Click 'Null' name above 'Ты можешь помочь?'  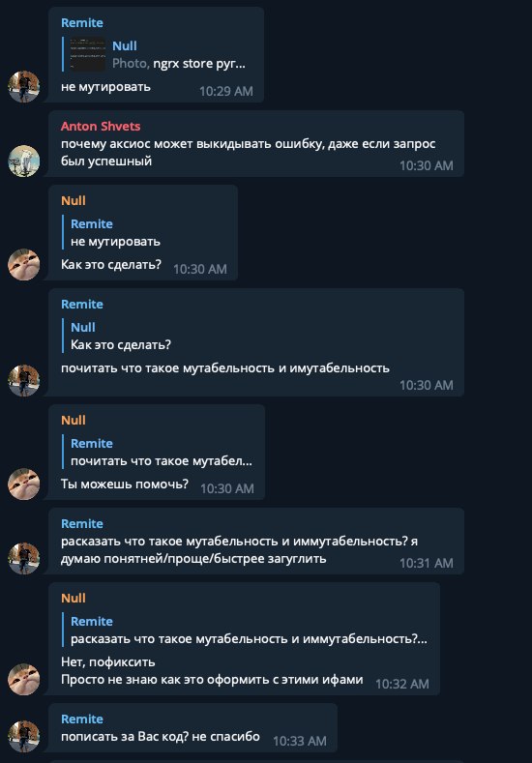pyautogui.click(x=73, y=420)
